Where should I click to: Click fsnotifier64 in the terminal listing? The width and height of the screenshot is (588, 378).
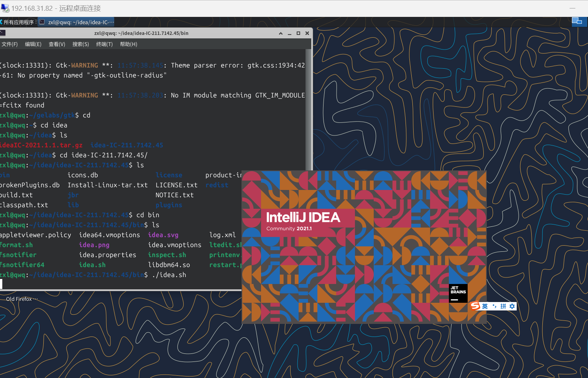click(22, 265)
